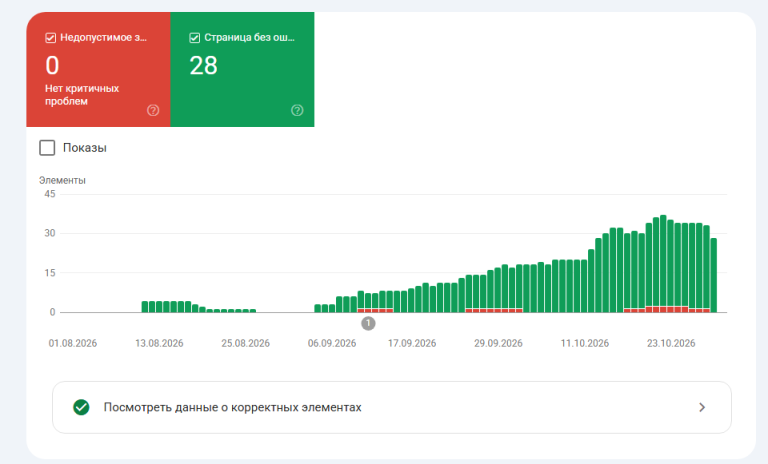
Task: Click the date label 13.08.2026
Action: [x=159, y=343]
